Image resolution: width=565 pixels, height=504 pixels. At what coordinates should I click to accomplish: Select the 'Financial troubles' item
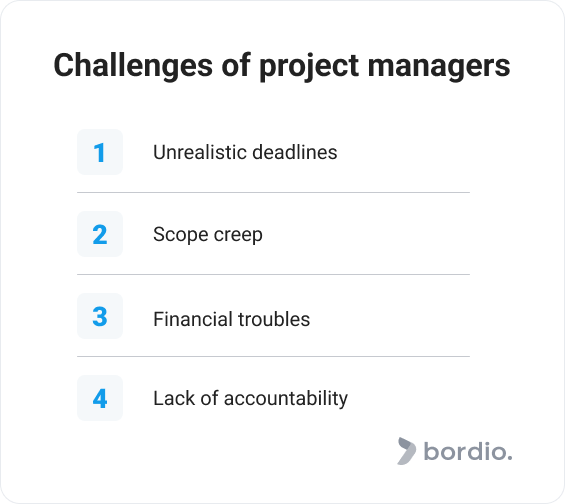[231, 319]
